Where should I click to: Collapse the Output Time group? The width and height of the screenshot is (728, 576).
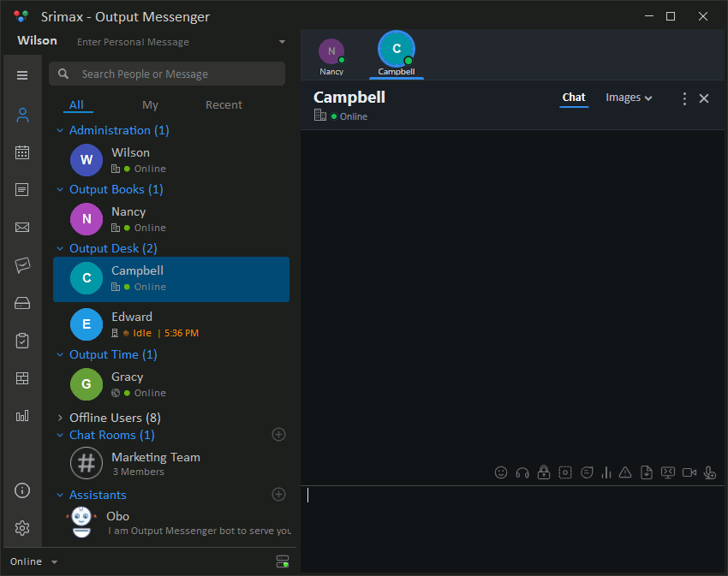coord(60,355)
